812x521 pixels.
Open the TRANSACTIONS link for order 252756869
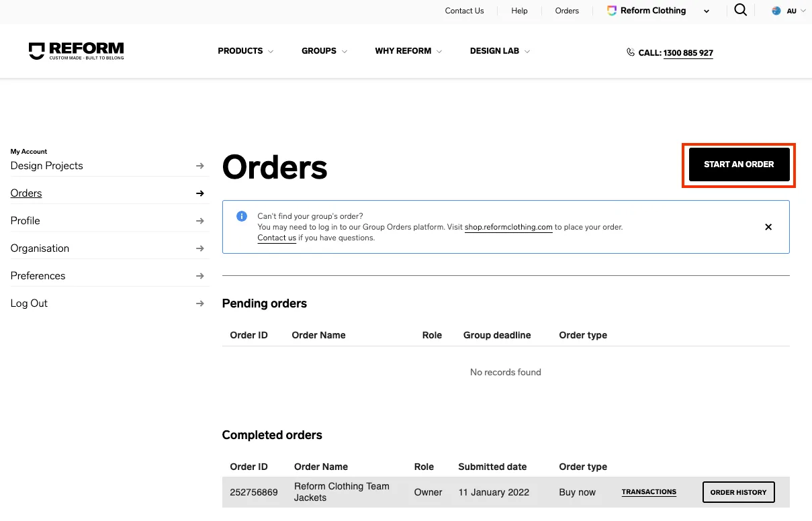649,492
